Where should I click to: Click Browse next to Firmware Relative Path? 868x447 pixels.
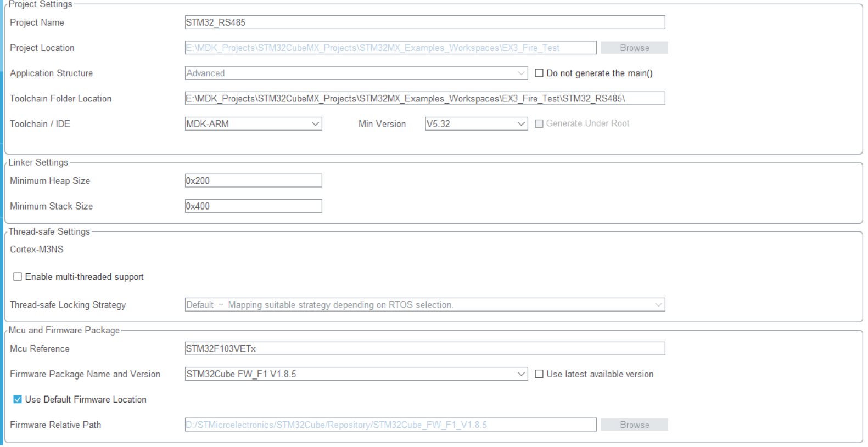click(634, 425)
